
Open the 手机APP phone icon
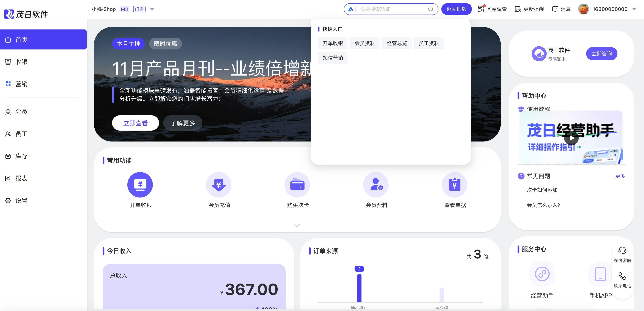pyautogui.click(x=600, y=274)
